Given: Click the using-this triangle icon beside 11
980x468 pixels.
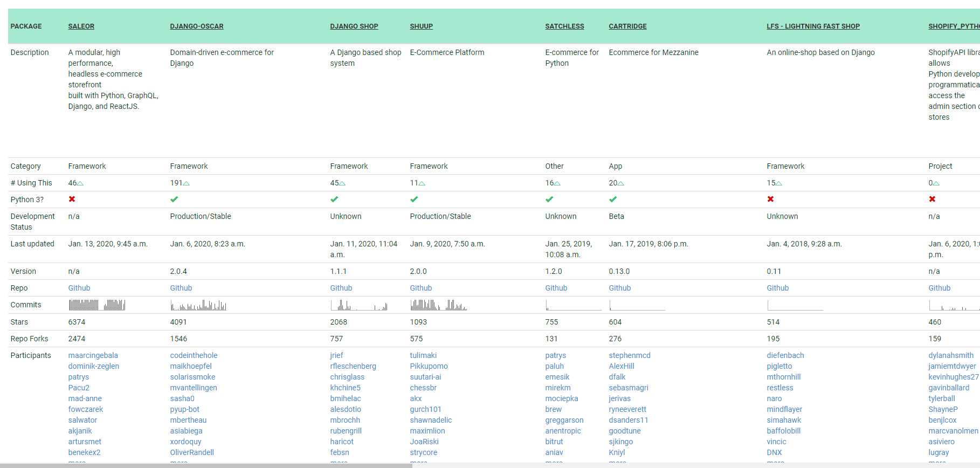Looking at the screenshot, I should point(422,183).
